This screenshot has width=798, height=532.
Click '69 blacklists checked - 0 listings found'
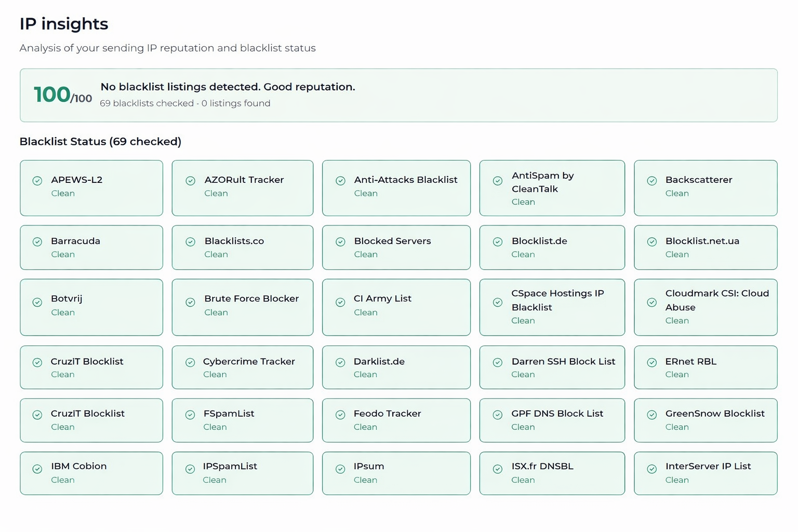(185, 103)
